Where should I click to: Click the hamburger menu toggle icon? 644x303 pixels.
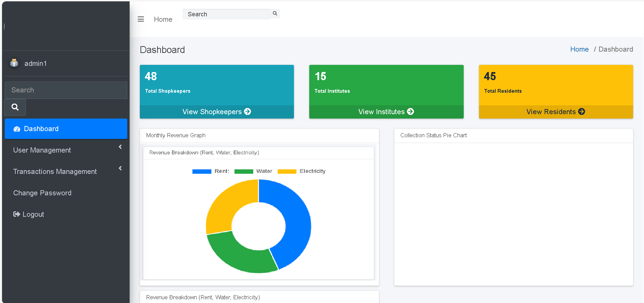coord(141,19)
